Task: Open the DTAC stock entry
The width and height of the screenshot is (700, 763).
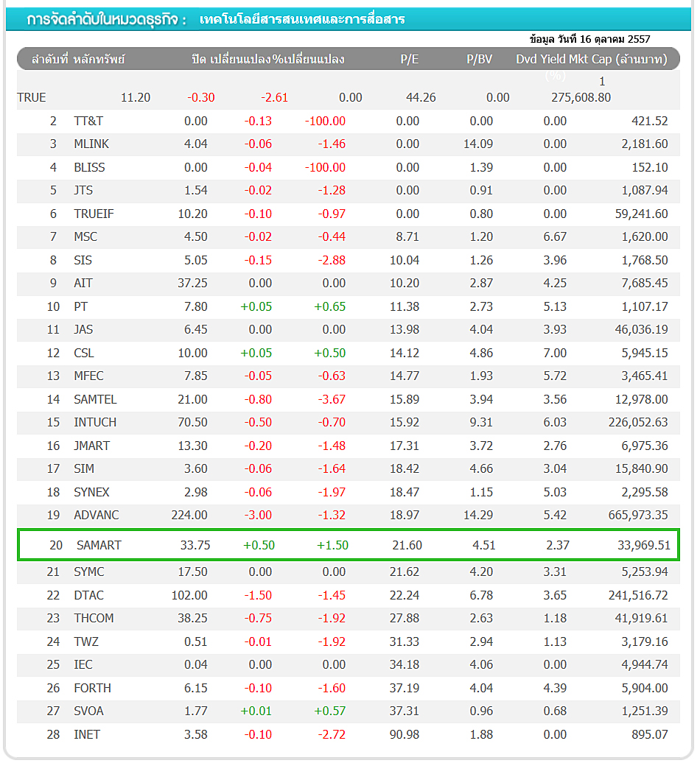Action: point(88,595)
